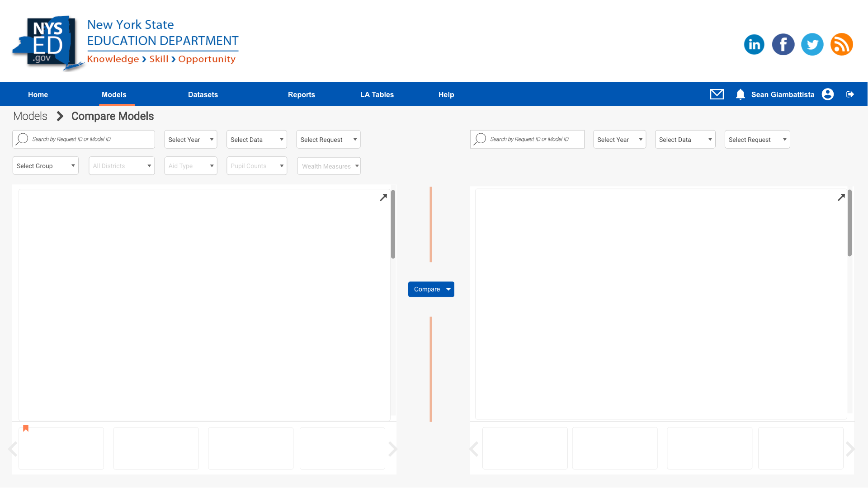Click the user profile avatar icon

click(x=828, y=94)
